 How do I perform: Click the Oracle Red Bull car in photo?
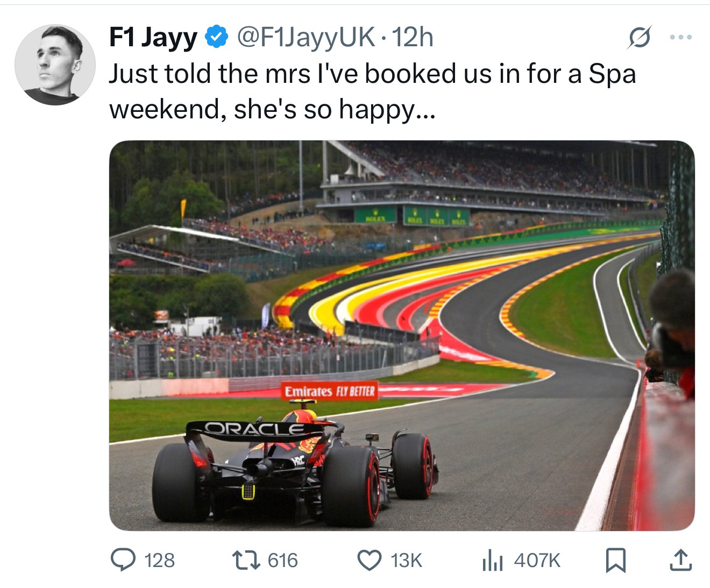pos(295,464)
